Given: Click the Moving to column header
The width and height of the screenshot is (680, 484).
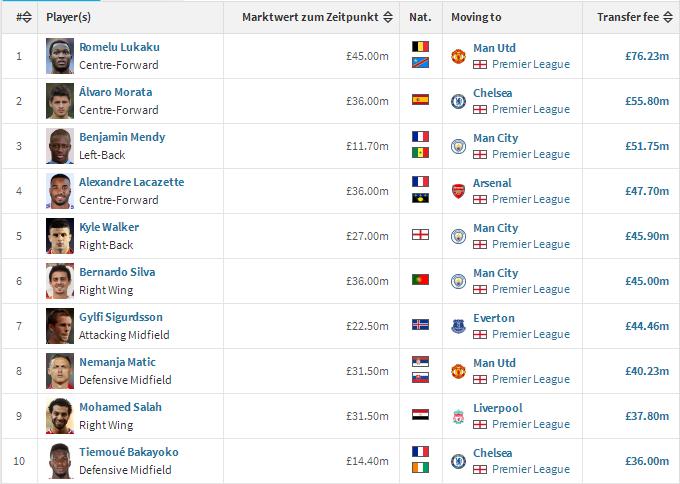Looking at the screenshot, I should pos(476,17).
